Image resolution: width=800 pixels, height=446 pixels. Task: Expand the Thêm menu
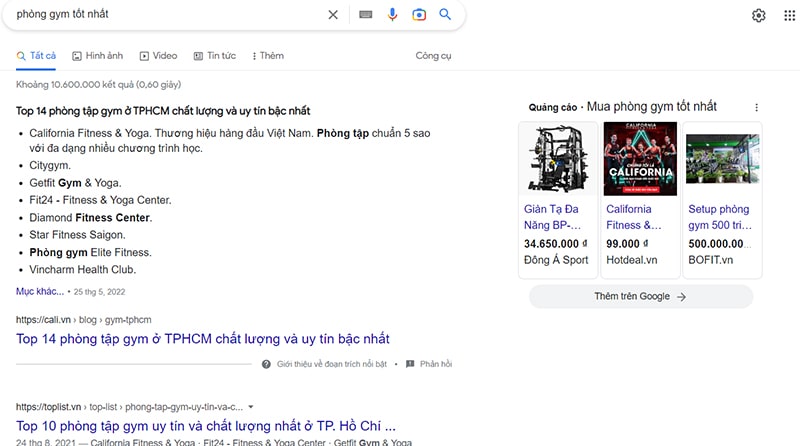coord(268,56)
